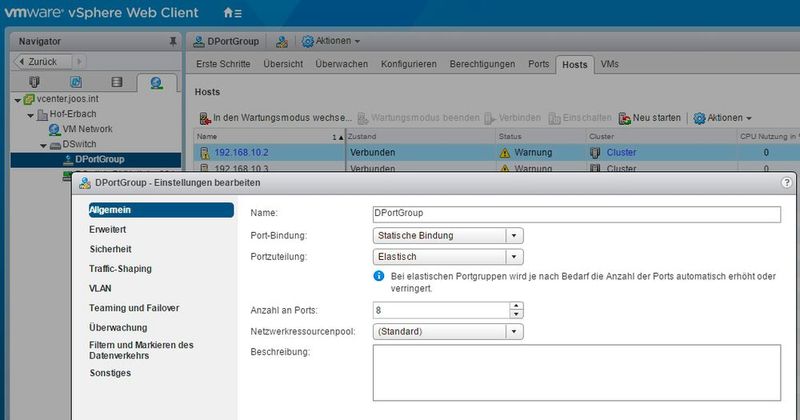Open help in the edit settings dialog
The width and height of the screenshot is (800, 420).
pyautogui.click(x=787, y=182)
